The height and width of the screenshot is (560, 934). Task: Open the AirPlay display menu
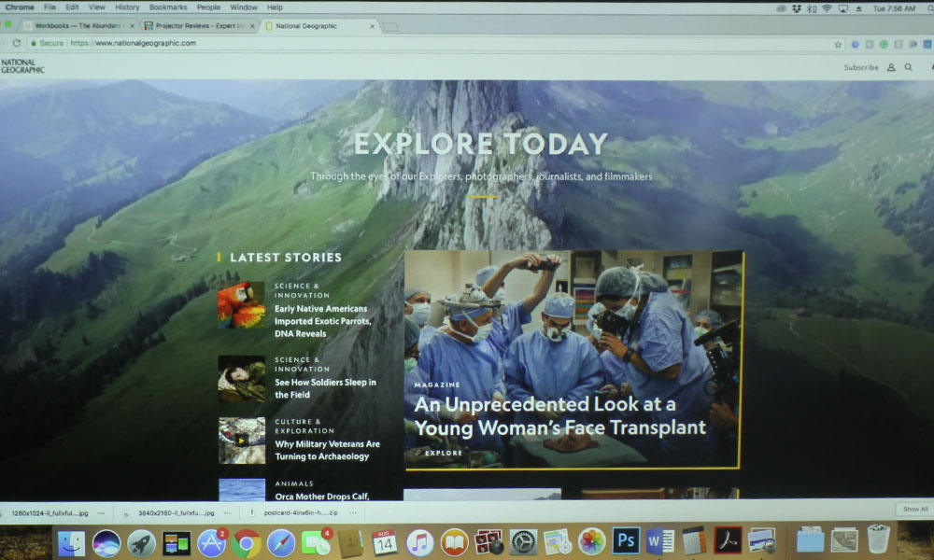[x=842, y=8]
